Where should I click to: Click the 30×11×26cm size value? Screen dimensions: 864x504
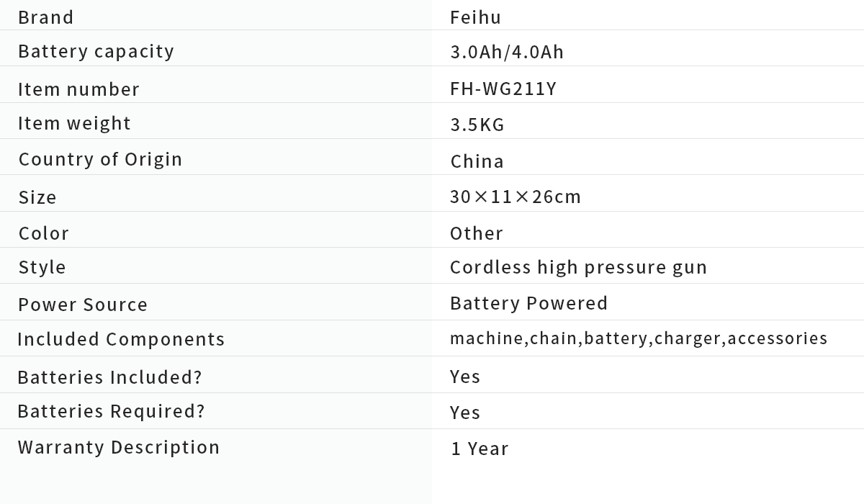pyautogui.click(x=515, y=197)
